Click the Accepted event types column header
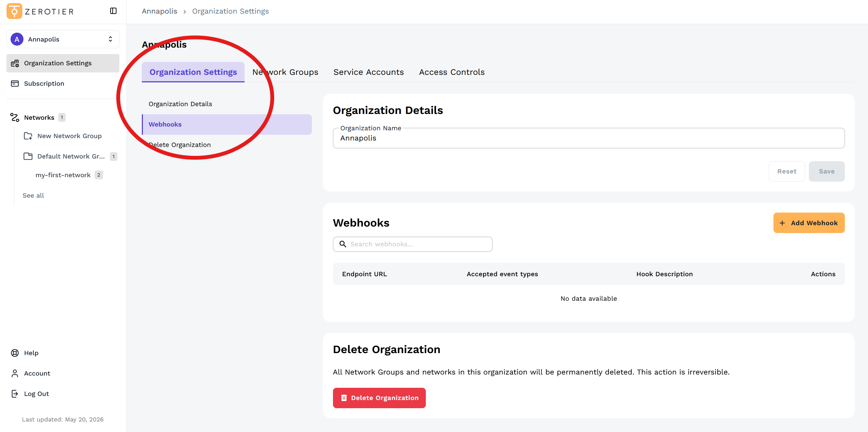Viewport: 868px width, 432px height. click(502, 274)
